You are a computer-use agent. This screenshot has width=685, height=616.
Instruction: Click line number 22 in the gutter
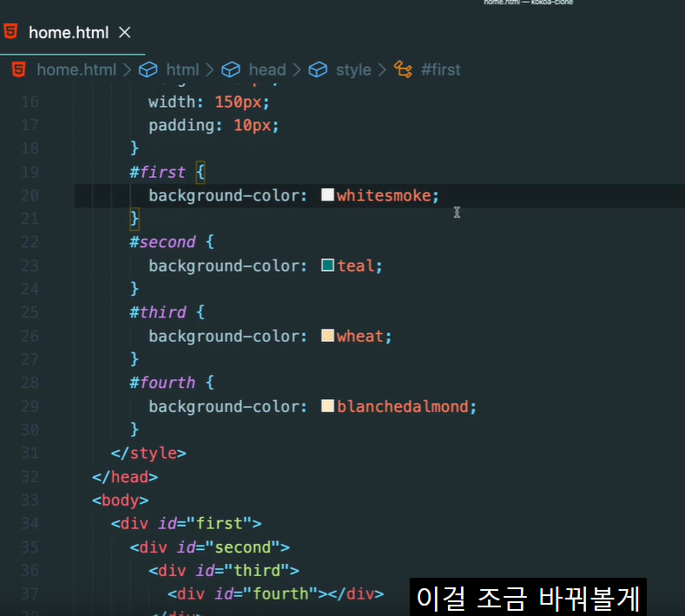[30, 242]
